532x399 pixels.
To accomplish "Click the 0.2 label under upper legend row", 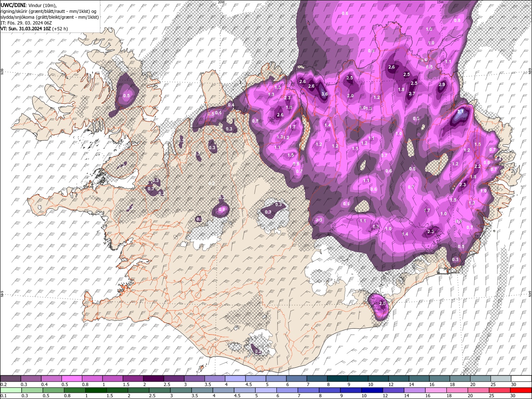I will pyautogui.click(x=3, y=384).
